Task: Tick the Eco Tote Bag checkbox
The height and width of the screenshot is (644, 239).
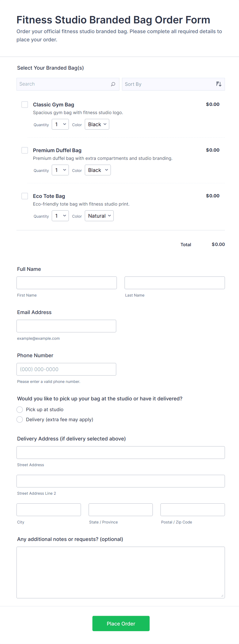Action: click(25, 196)
